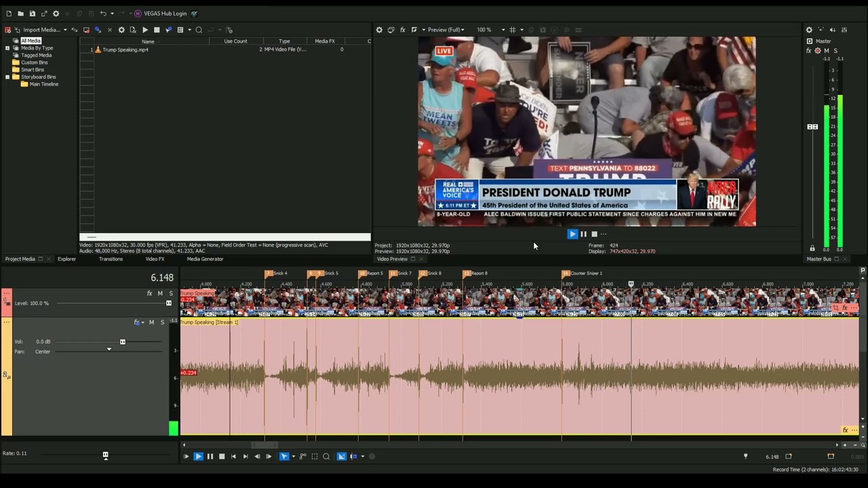
Task: Click the Counter Sniper 1 timeline marker
Action: tap(566, 273)
